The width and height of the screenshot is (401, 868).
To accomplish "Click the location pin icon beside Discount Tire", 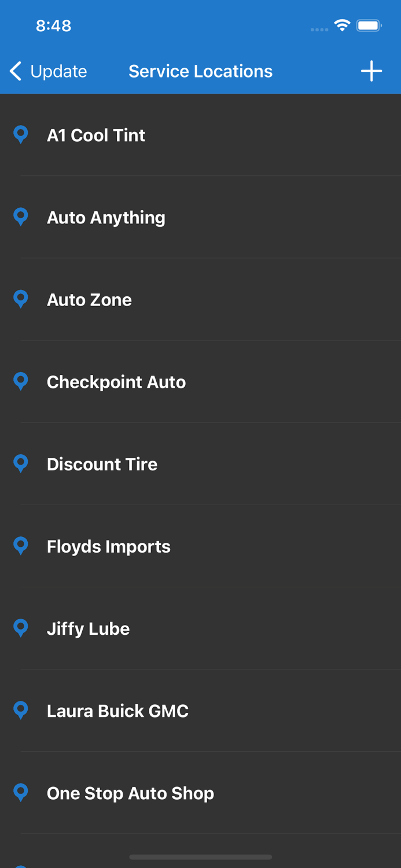I will tap(21, 464).
